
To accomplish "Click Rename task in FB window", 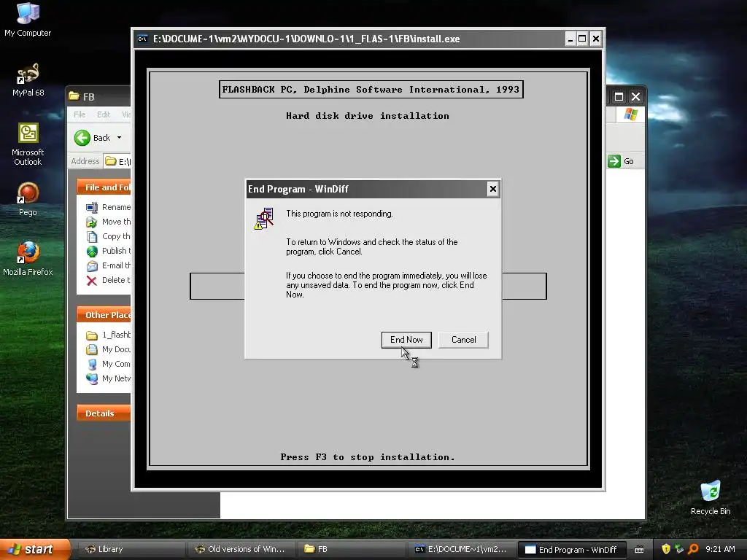I will point(109,207).
